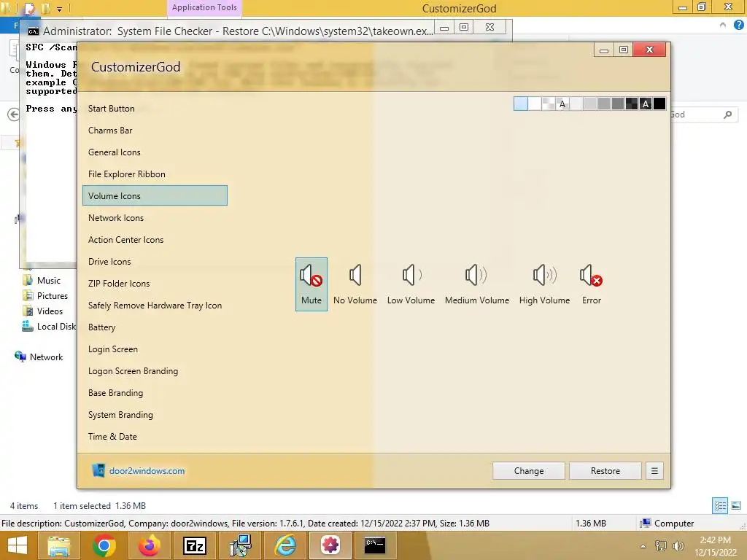Open Firefox from taskbar
The width and height of the screenshot is (747, 560).
(x=149, y=545)
